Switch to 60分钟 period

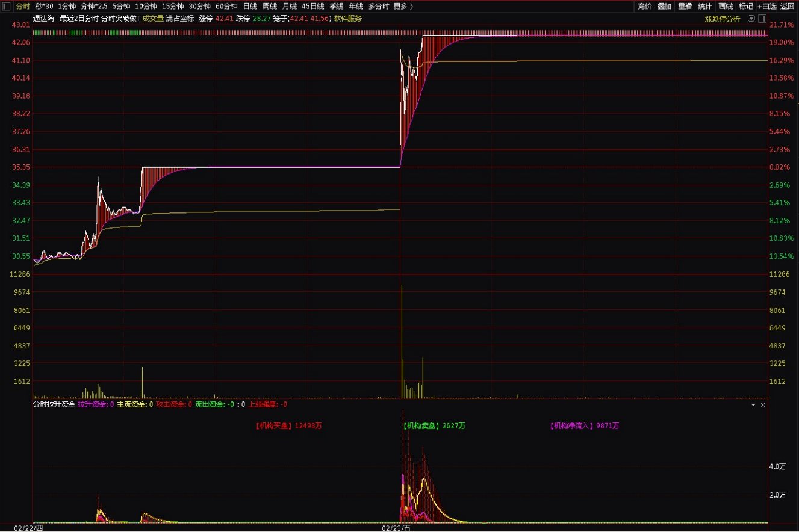226,6
